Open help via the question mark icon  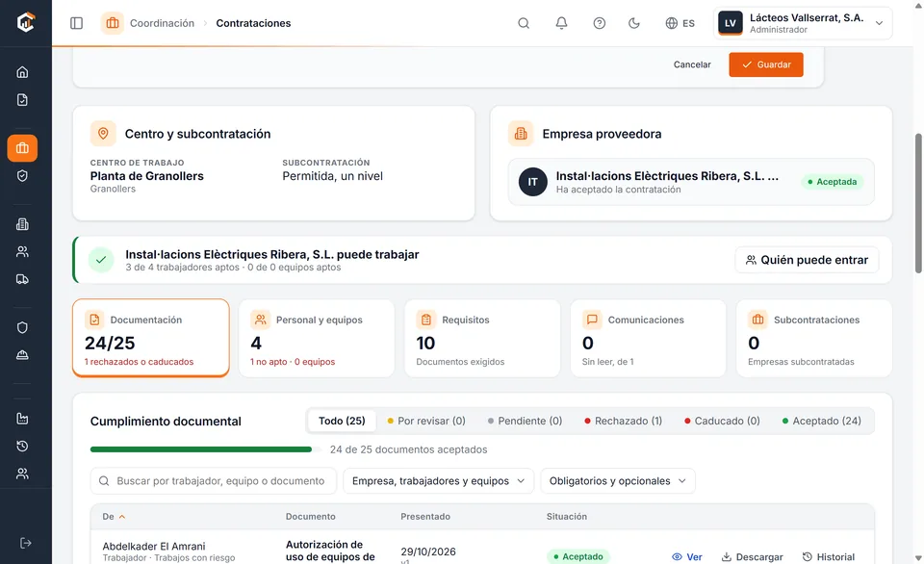[x=600, y=23]
